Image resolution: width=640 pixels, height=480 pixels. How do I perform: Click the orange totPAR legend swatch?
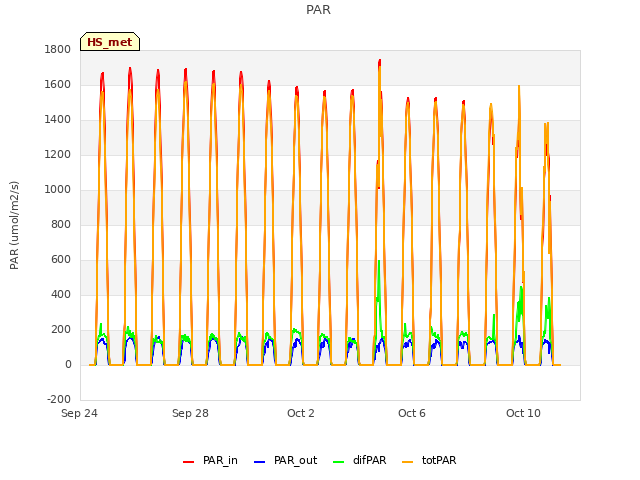[407, 462]
